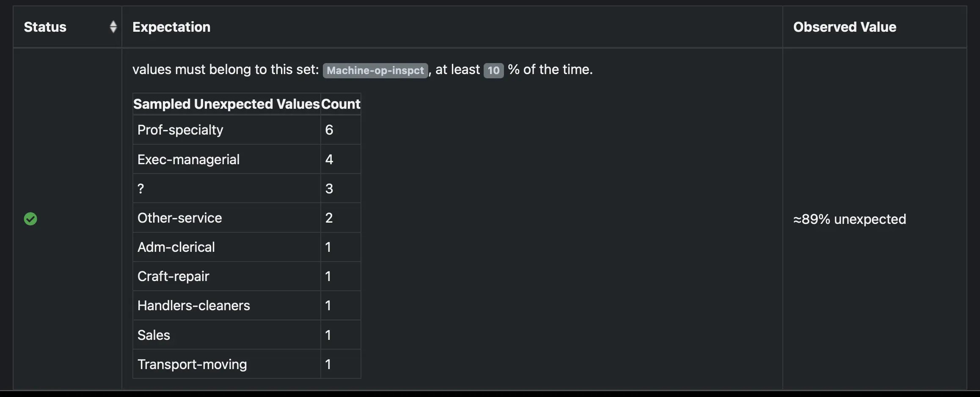Select the Adm-clerical row
Image resolution: width=980 pixels, height=397 pixels.
tap(247, 247)
